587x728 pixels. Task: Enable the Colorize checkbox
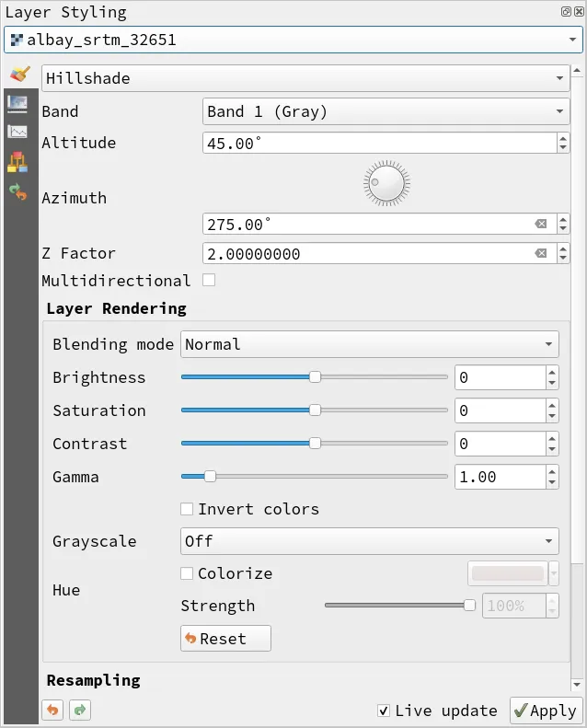[187, 573]
